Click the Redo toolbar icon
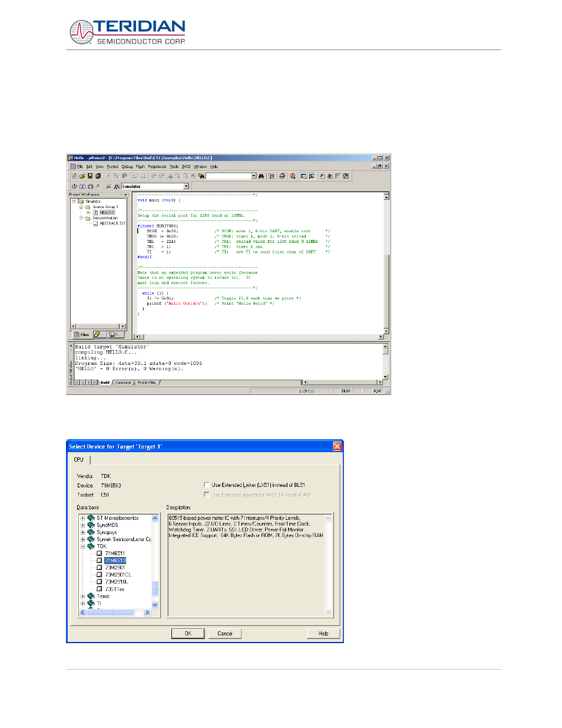Image resolution: width=562 pixels, height=728 pixels. (x=143, y=176)
